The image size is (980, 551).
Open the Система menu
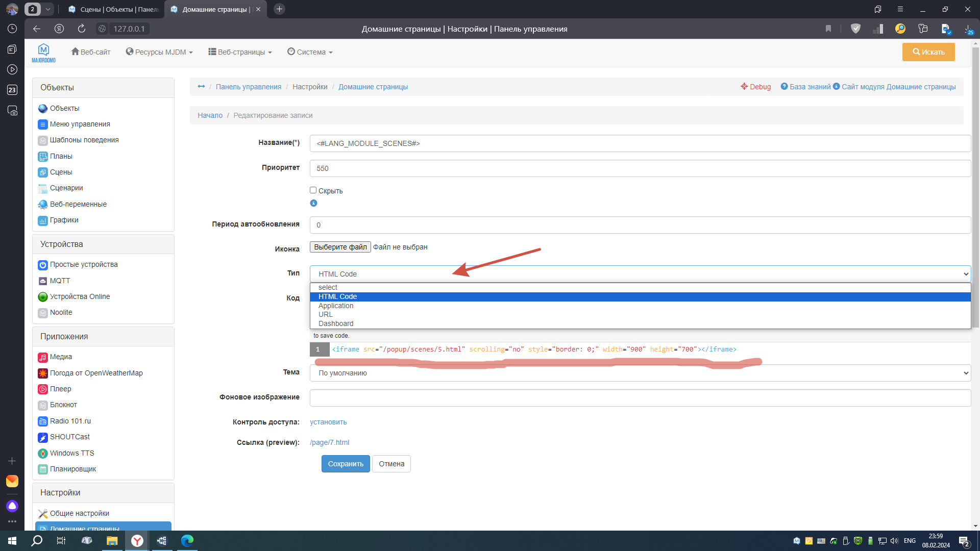310,52
